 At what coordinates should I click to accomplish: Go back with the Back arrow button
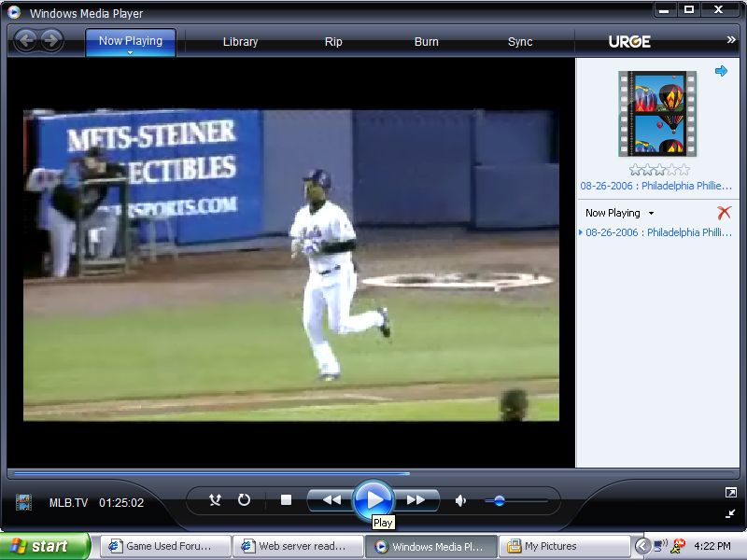point(26,40)
